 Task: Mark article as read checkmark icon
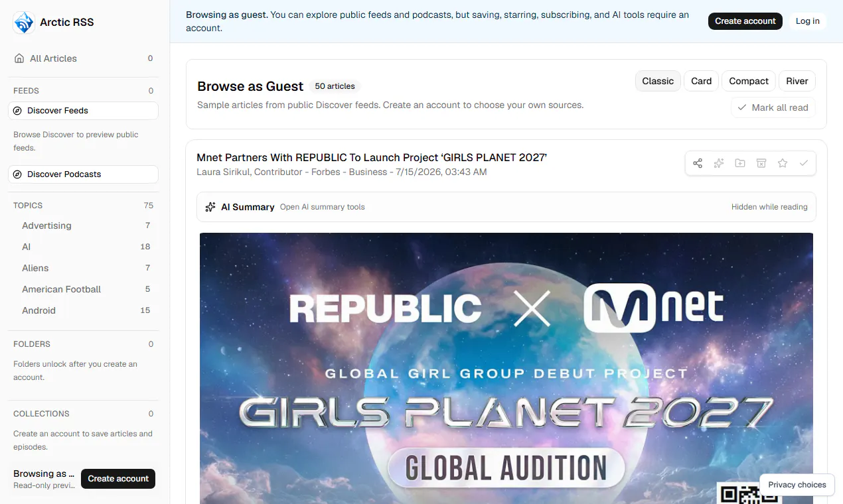coord(804,163)
